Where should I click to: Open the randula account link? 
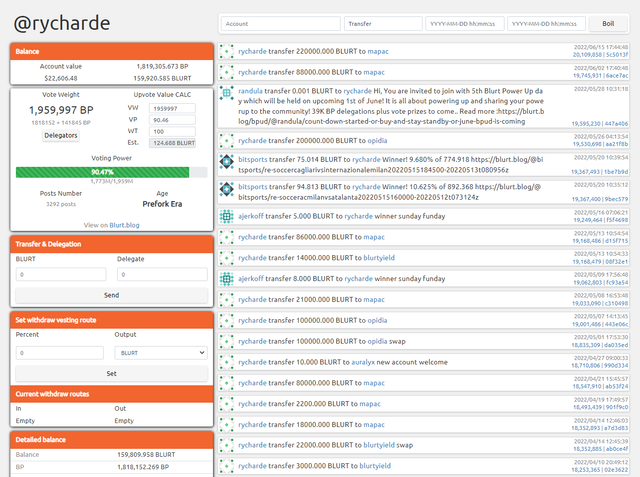(x=250, y=91)
